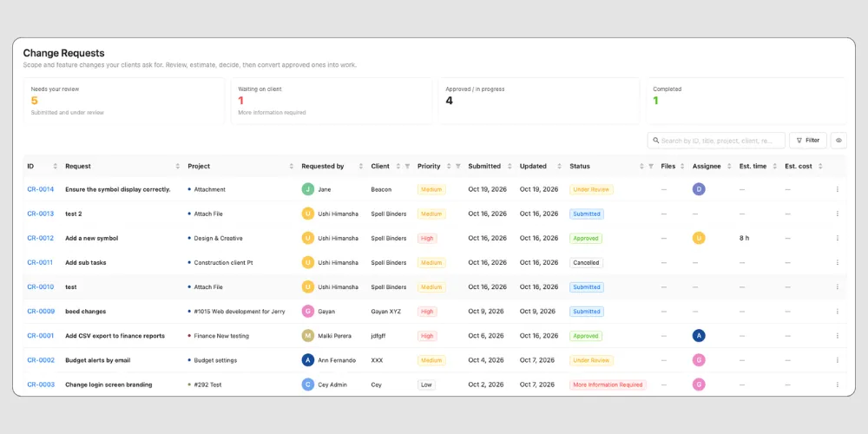Sort table by Files column

coord(682,166)
